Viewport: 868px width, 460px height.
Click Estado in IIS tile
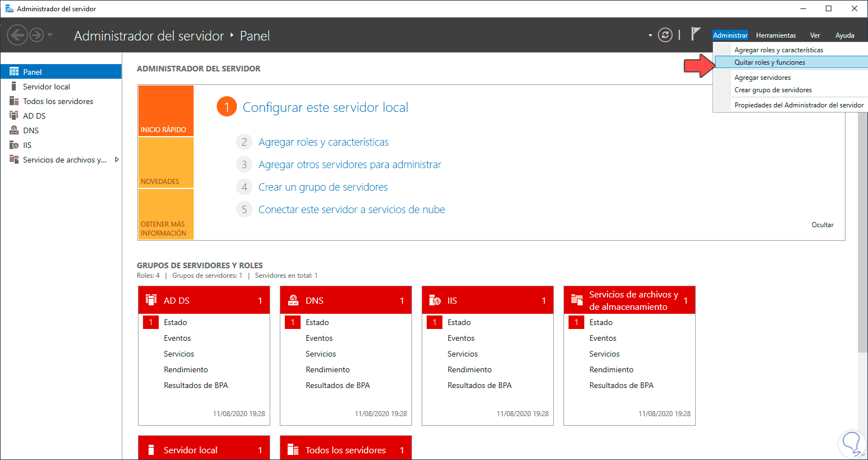click(459, 322)
